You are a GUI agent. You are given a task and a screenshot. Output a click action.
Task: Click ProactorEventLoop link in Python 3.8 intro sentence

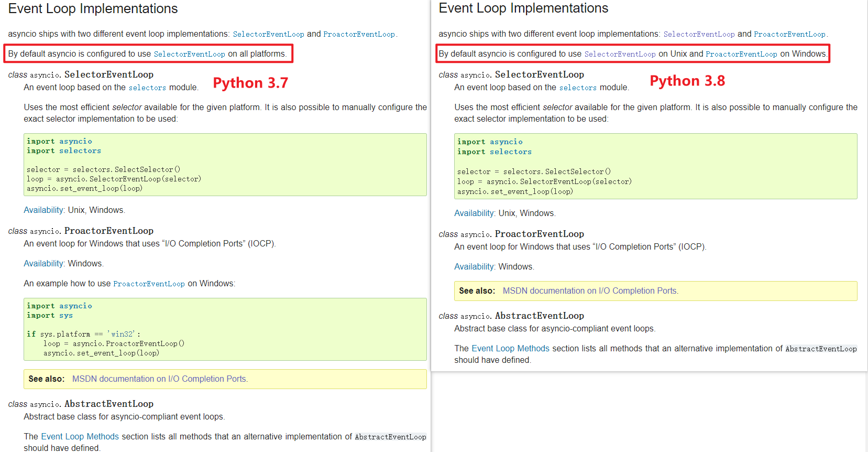pyautogui.click(x=789, y=34)
